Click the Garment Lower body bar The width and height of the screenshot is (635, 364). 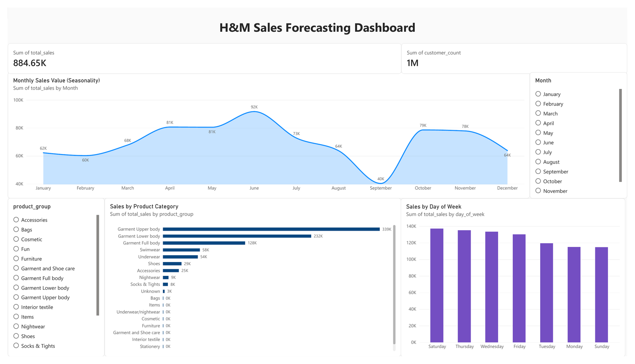[x=237, y=236]
